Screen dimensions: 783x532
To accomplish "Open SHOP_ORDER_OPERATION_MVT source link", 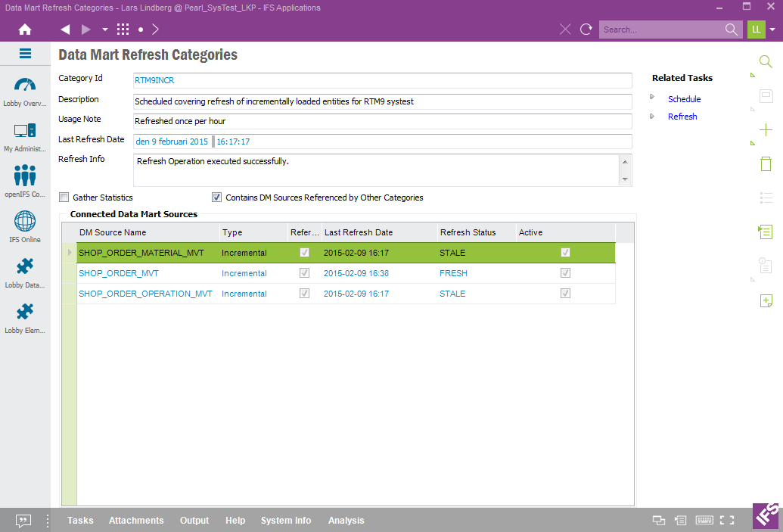I will coord(145,294).
